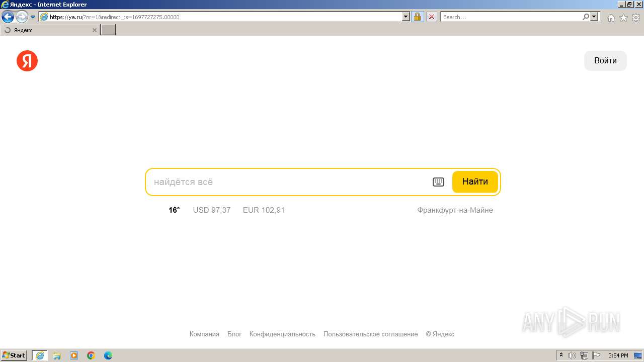Open the Action Center flag icon
The image size is (644, 362).
click(x=596, y=355)
